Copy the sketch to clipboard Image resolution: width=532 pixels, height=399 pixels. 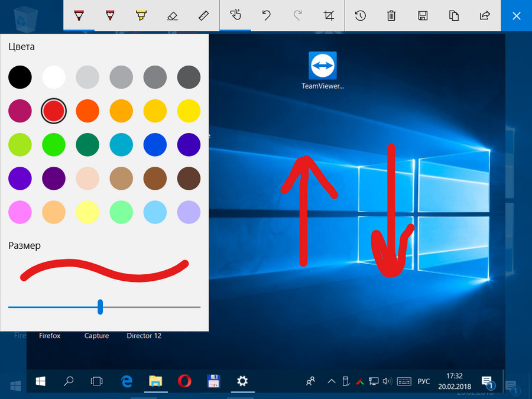453,15
